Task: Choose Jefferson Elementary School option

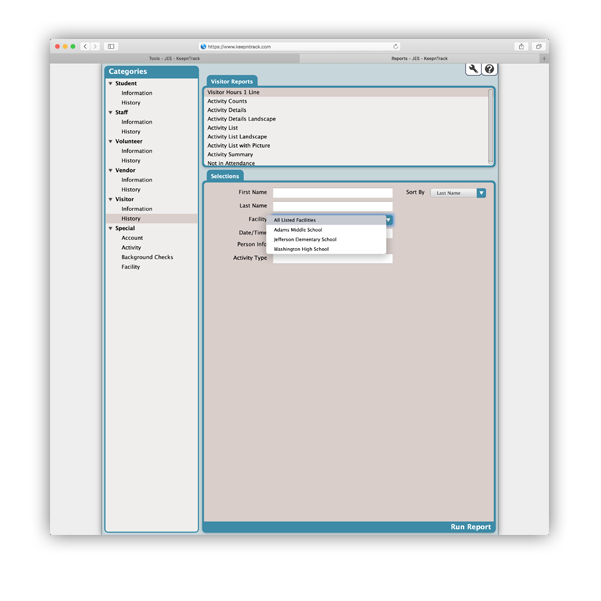Action: [326, 239]
